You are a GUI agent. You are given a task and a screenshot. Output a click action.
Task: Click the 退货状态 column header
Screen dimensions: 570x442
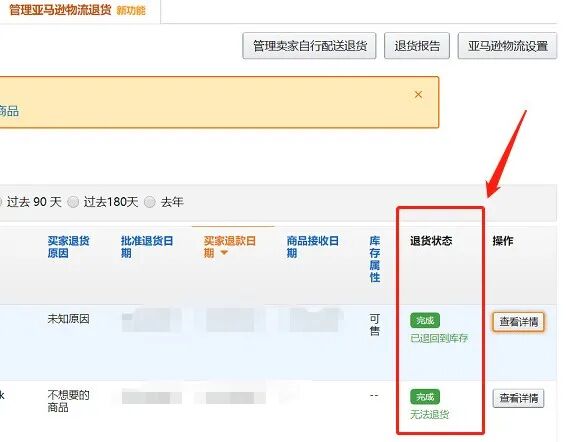coord(431,241)
